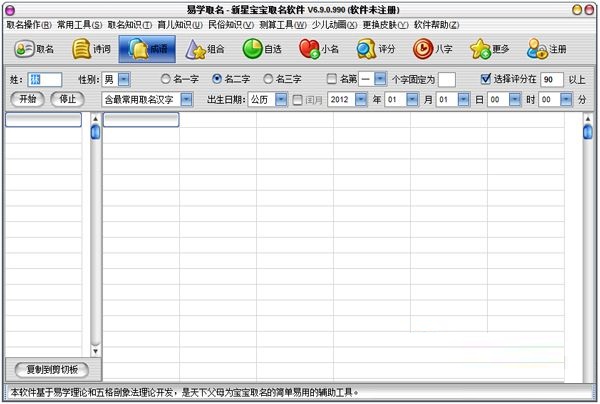Image resolution: width=600 pixels, height=404 pixels.
Task: Expand the month dropdown before 月
Action: 412,100
